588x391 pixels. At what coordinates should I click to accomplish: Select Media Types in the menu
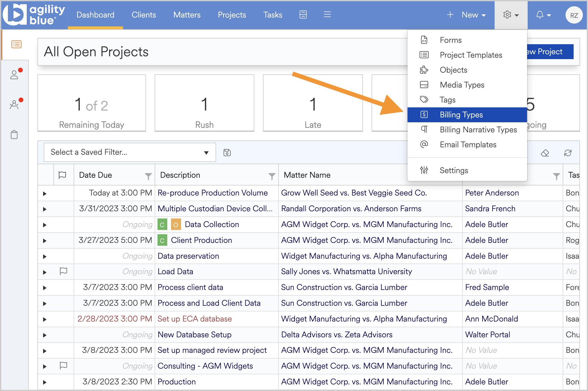click(x=467, y=85)
